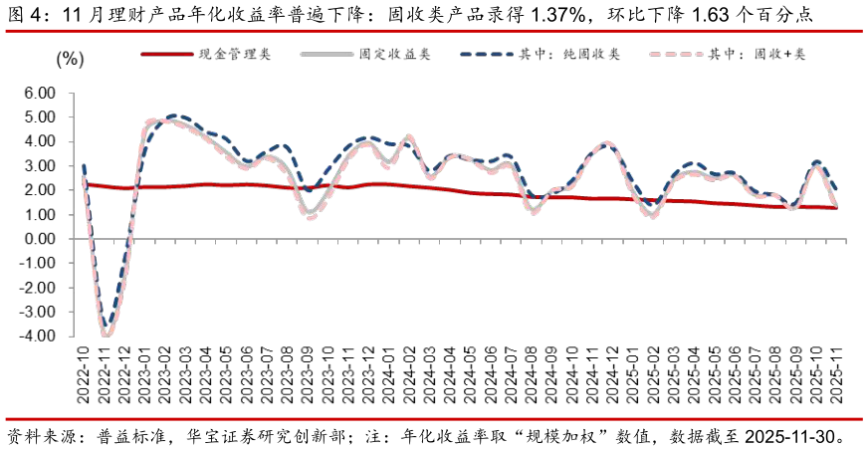This screenshot has width=868, height=451.
Task: Click y-axis value 4.00
Action: point(40,141)
